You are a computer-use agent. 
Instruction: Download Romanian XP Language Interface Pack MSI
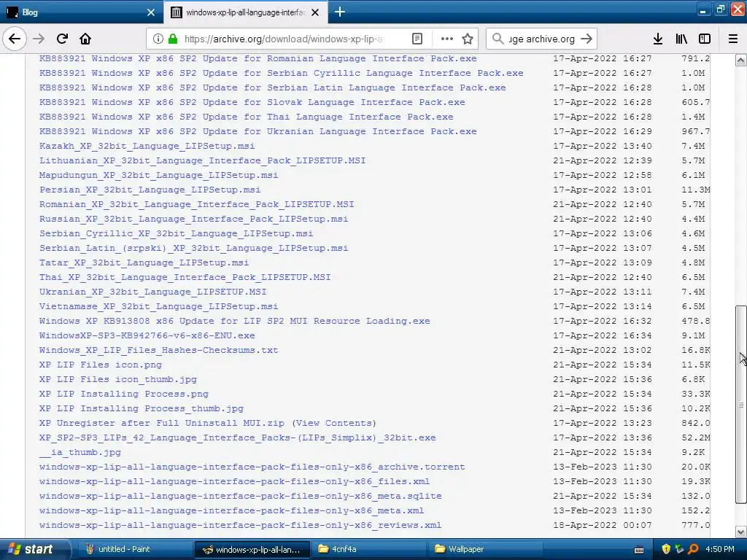(197, 204)
